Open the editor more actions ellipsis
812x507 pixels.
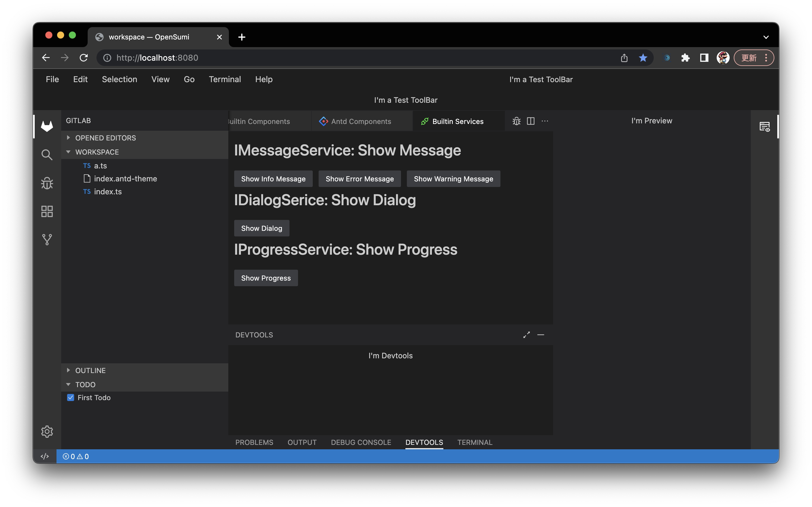tap(545, 121)
